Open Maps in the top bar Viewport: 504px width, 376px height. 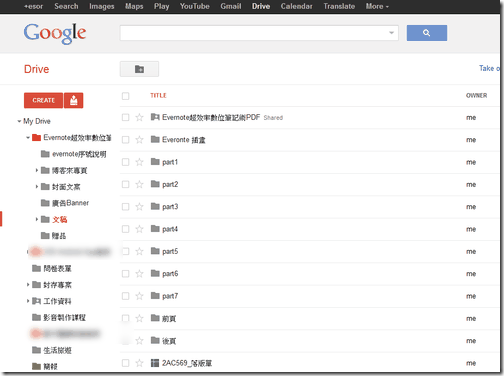click(x=134, y=6)
